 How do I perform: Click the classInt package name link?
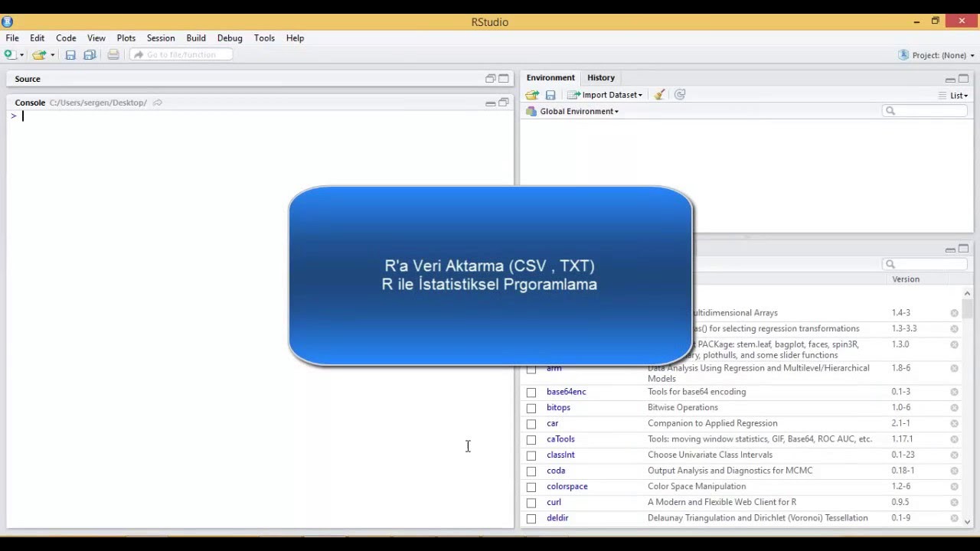pos(560,455)
